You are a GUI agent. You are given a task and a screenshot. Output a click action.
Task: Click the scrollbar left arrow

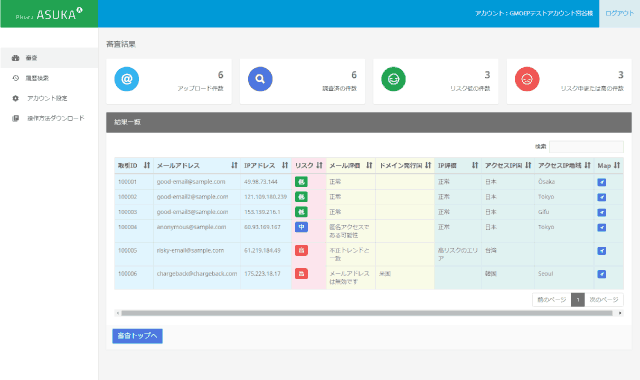[x=118, y=313]
